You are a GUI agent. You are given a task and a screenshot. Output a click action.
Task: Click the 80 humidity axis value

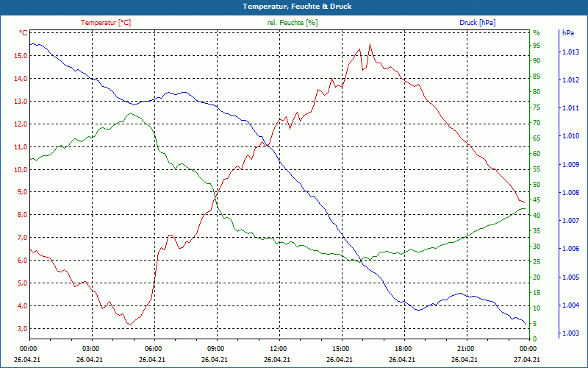click(x=537, y=91)
